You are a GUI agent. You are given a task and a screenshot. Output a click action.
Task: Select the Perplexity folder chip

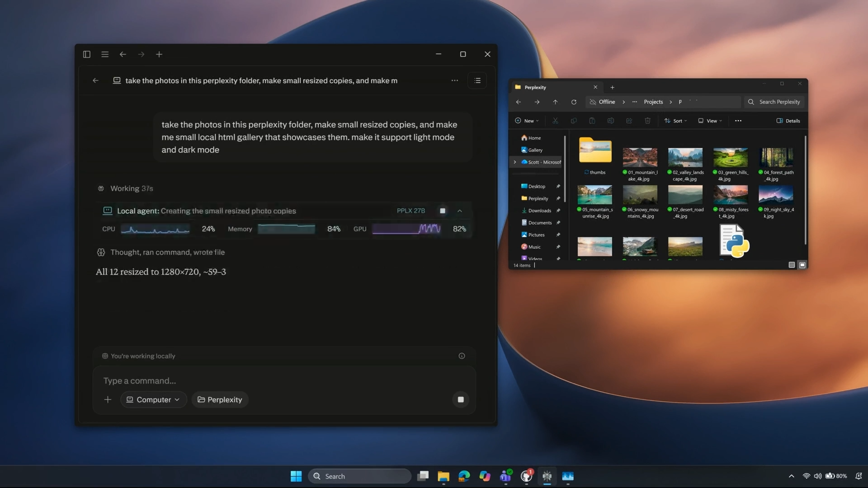click(220, 399)
